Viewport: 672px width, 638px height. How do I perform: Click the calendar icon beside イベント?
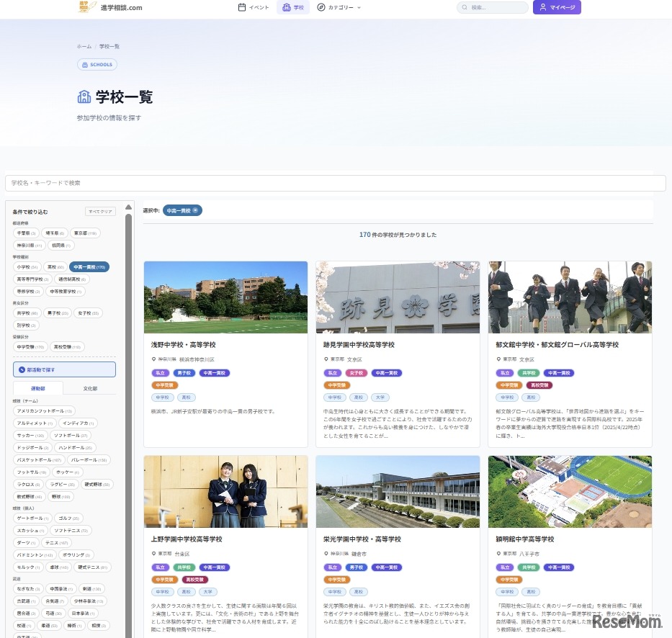pyautogui.click(x=242, y=7)
